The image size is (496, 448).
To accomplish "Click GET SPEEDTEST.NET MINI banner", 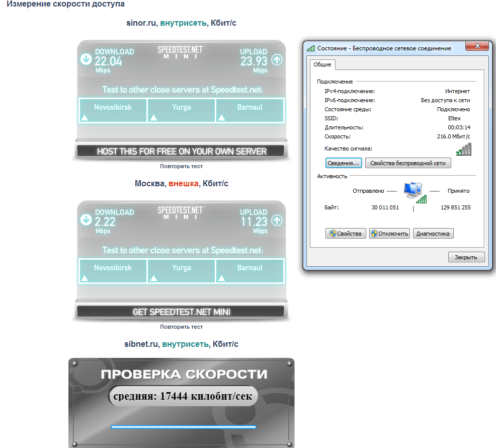I will pyautogui.click(x=181, y=312).
